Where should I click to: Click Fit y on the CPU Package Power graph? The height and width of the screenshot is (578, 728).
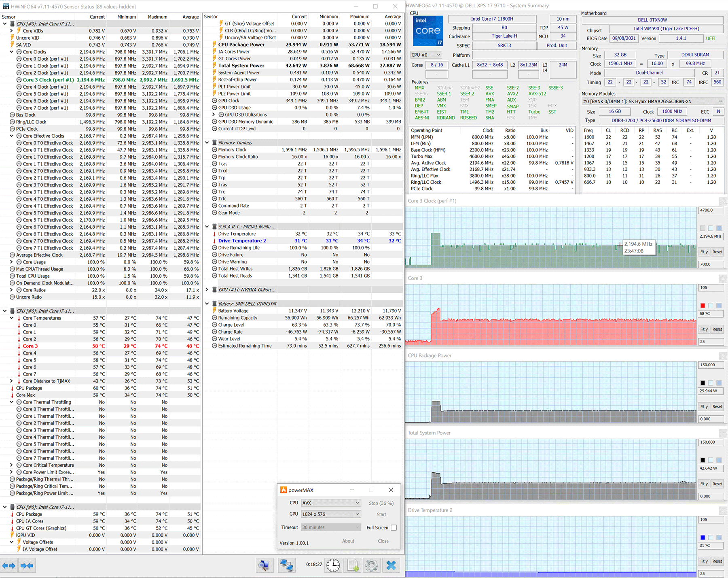(x=704, y=406)
